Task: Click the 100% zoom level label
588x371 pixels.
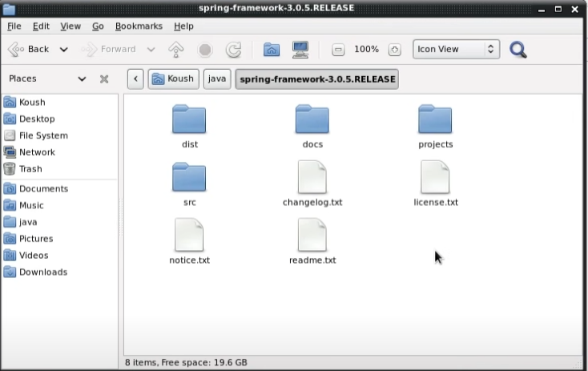Action: pos(366,49)
